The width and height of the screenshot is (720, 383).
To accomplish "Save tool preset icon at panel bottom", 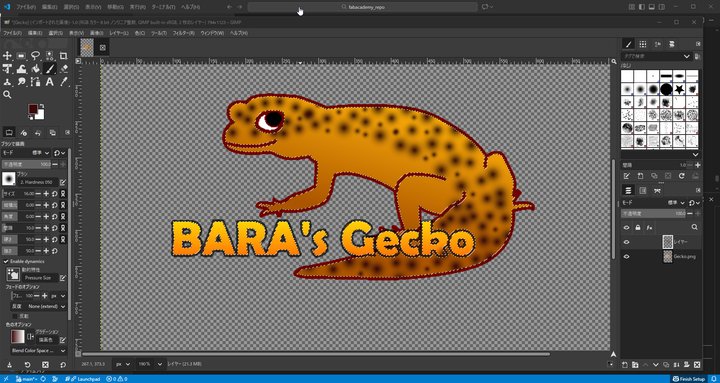I will tap(9, 365).
